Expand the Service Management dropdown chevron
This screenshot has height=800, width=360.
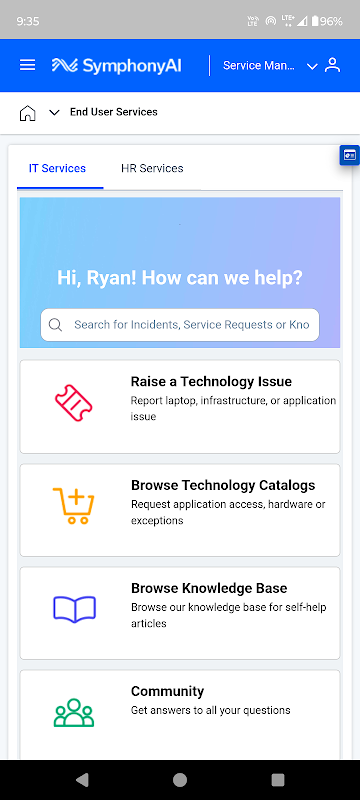(x=312, y=66)
